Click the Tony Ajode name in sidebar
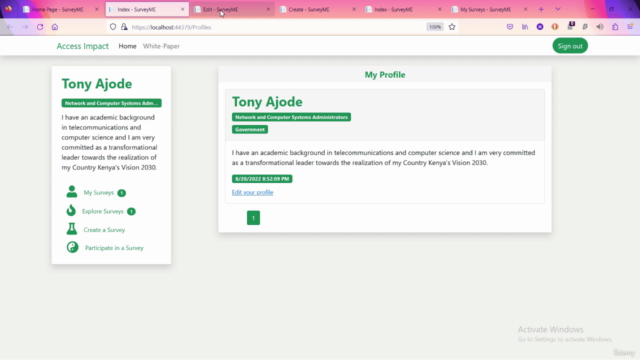The width and height of the screenshot is (640, 360). click(97, 84)
